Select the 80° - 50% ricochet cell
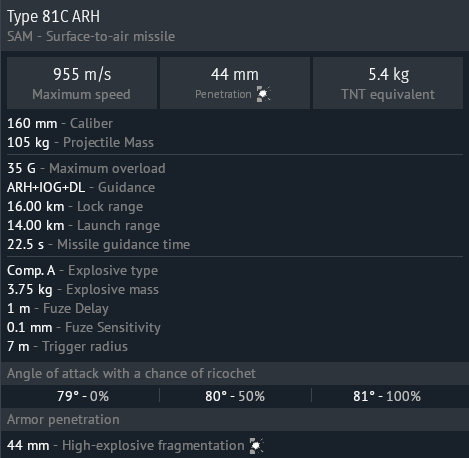This screenshot has width=469, height=458. point(235,396)
